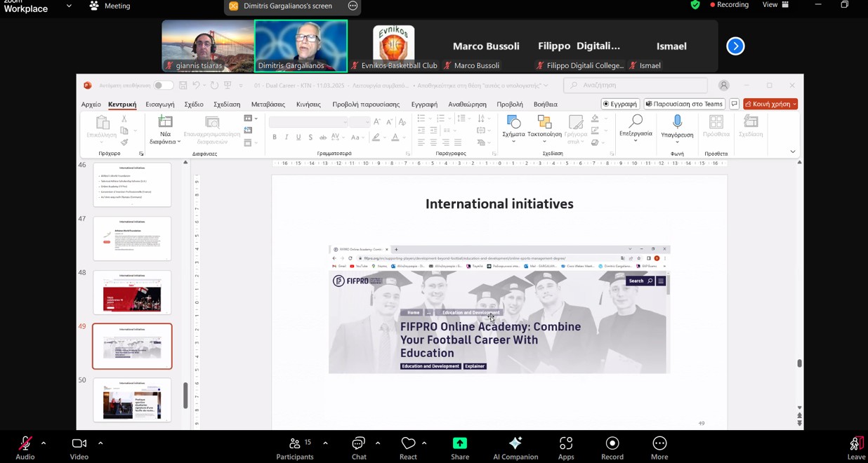
Task: Show next participants with blue arrow
Action: 735,46
